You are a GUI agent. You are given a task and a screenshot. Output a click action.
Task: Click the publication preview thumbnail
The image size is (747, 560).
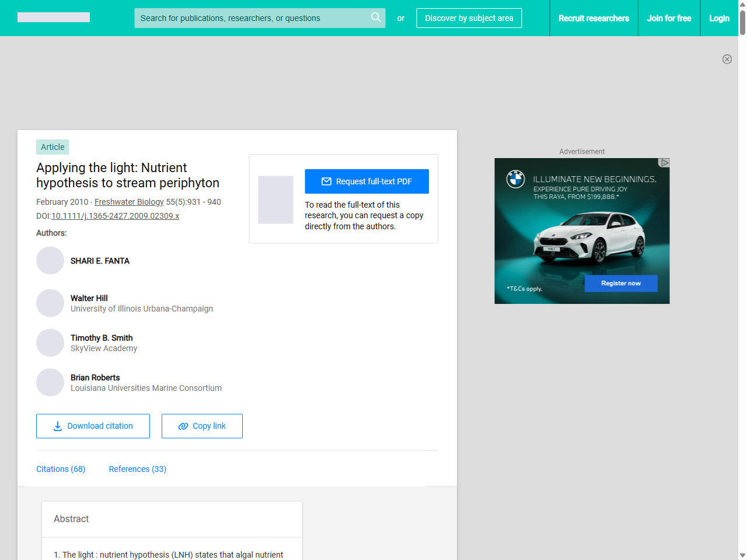[275, 199]
